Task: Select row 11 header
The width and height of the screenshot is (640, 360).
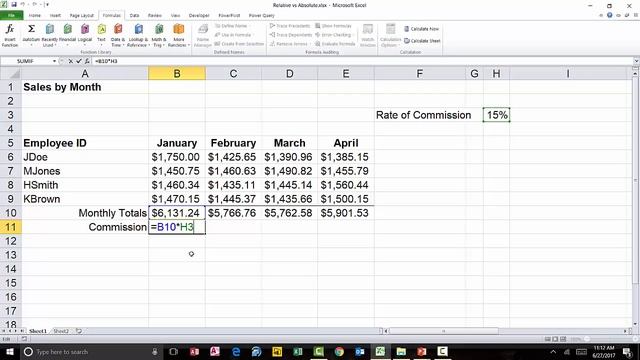Action: coord(11,227)
